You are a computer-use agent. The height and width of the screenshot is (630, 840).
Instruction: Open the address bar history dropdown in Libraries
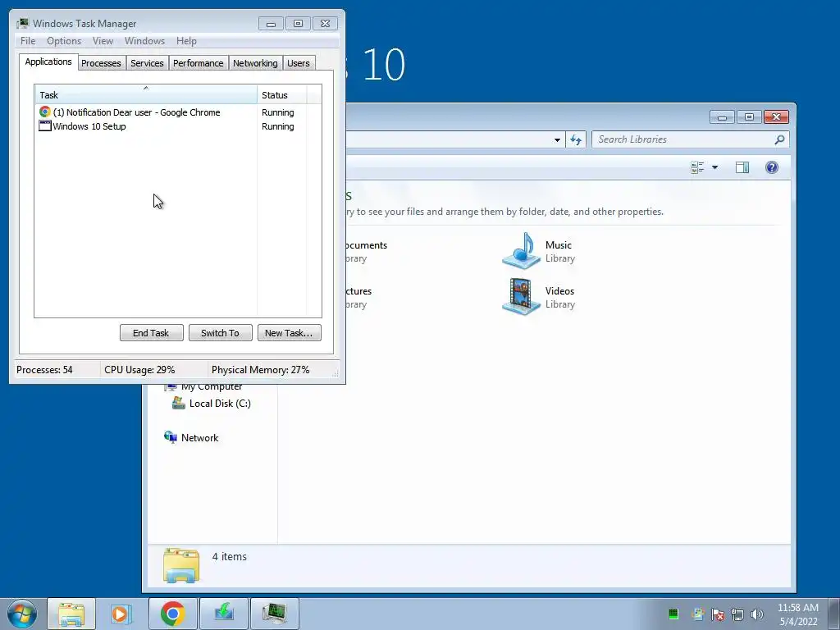(x=557, y=139)
